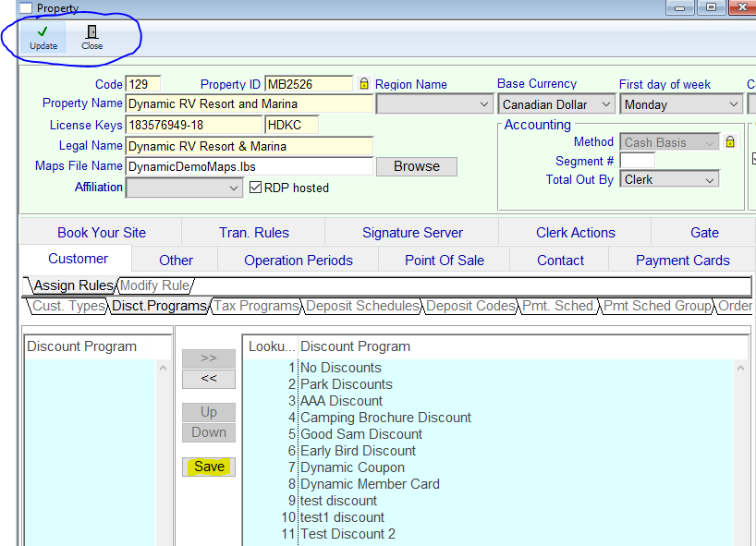This screenshot has width=756, height=546.
Task: Open First day of week dropdown
Action: click(681, 104)
